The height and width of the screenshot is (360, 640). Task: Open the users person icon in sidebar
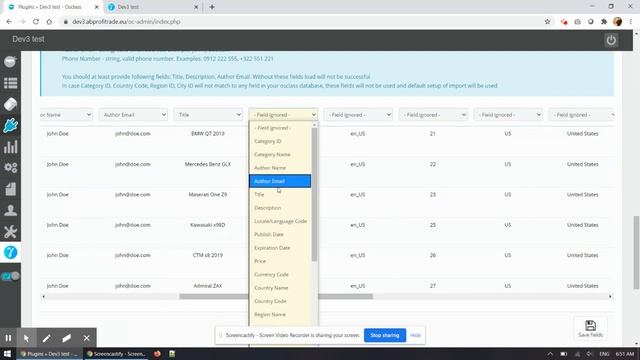tap(10, 210)
